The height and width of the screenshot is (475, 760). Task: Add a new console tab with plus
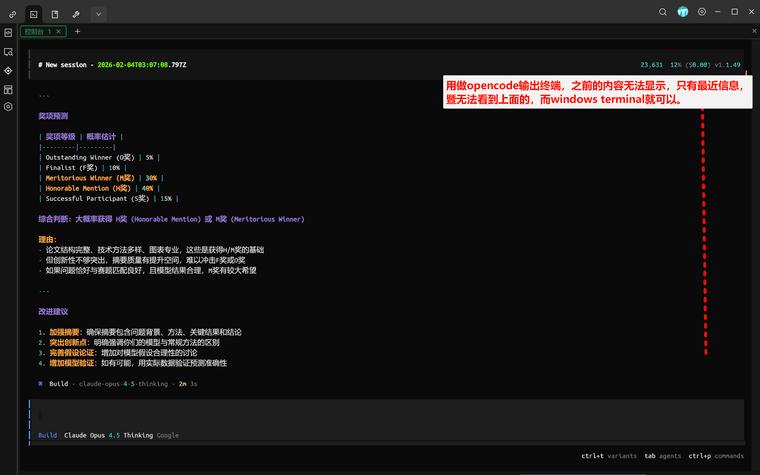point(78,32)
